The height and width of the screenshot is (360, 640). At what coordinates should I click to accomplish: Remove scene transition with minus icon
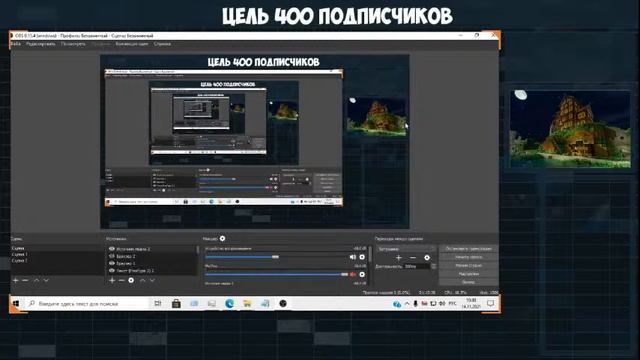[413, 258]
